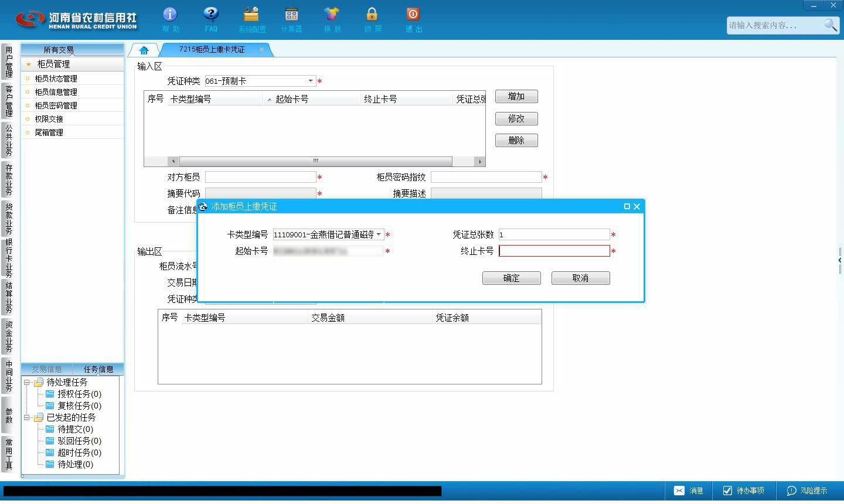This screenshot has height=504, width=844.
Task: Select 待处理(0) in task tree
Action: 75,464
